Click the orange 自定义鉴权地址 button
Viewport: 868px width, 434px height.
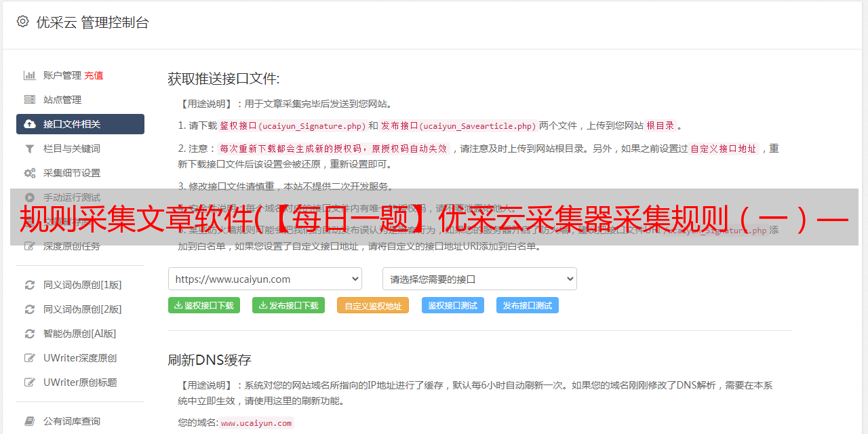pos(373,305)
